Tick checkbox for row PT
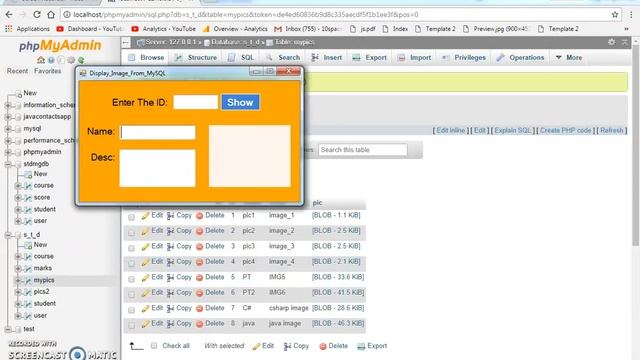Image resolution: width=640 pixels, height=360 pixels. (x=131, y=279)
